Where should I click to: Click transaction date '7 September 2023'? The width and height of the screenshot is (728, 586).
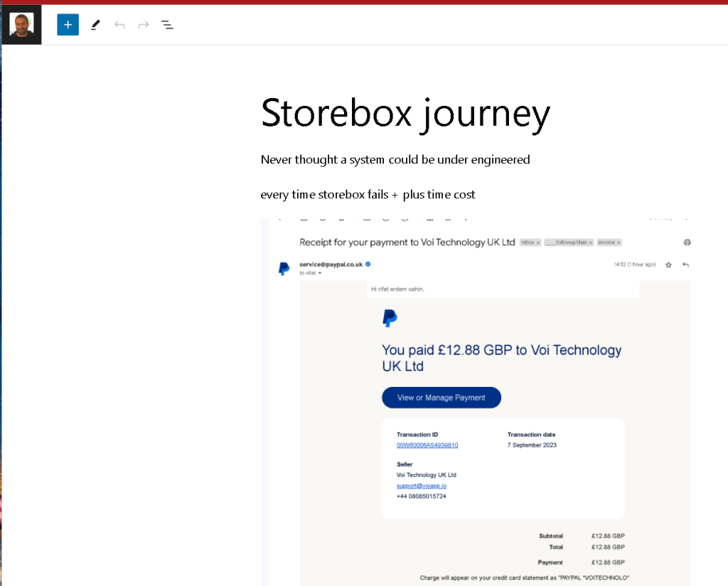[x=532, y=445]
